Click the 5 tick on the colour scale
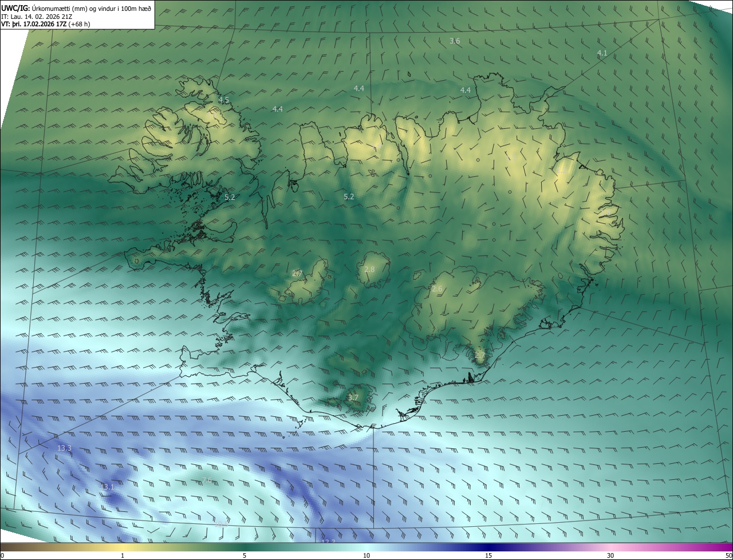The height and width of the screenshot is (560, 733). 245,555
